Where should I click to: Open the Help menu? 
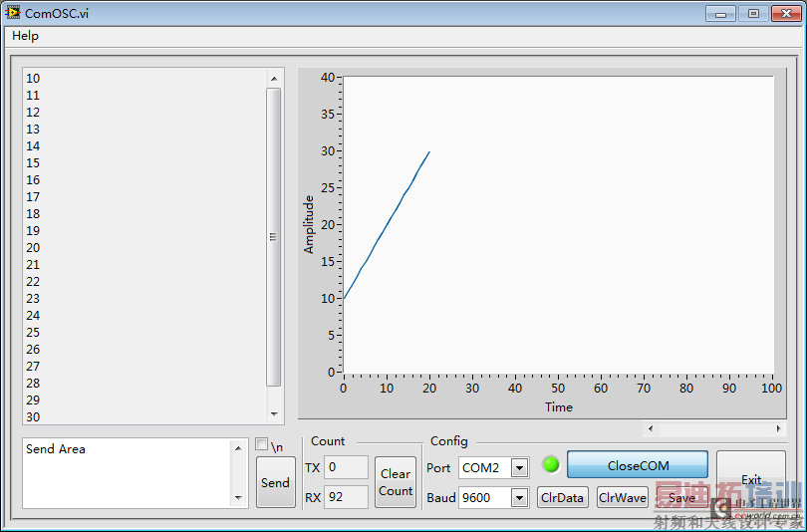[x=25, y=36]
